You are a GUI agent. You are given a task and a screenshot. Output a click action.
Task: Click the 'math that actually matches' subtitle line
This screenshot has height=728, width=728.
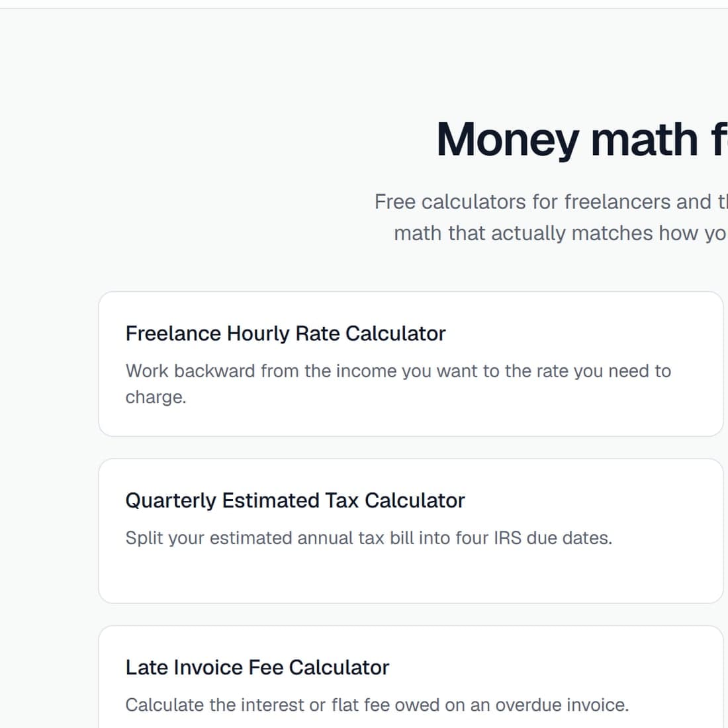pyautogui.click(x=561, y=233)
